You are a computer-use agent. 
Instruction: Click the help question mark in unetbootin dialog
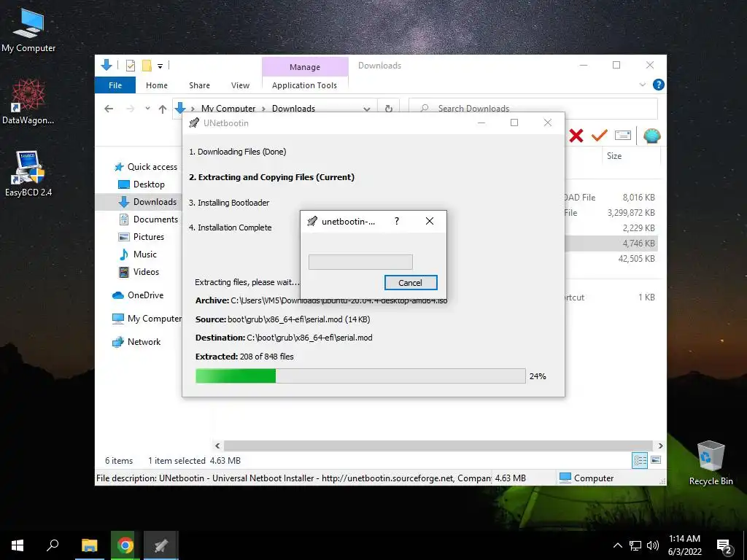396,221
